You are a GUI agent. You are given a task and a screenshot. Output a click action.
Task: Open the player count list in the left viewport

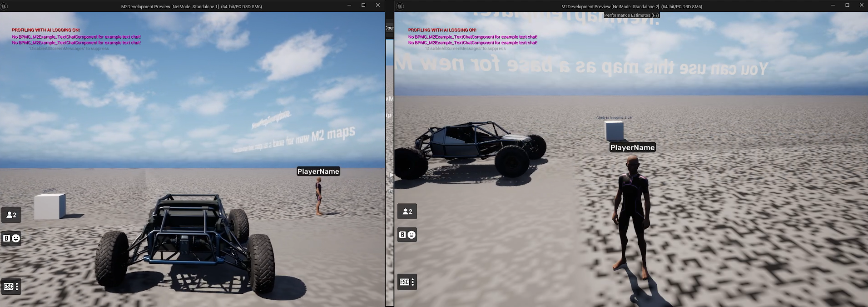coord(11,215)
